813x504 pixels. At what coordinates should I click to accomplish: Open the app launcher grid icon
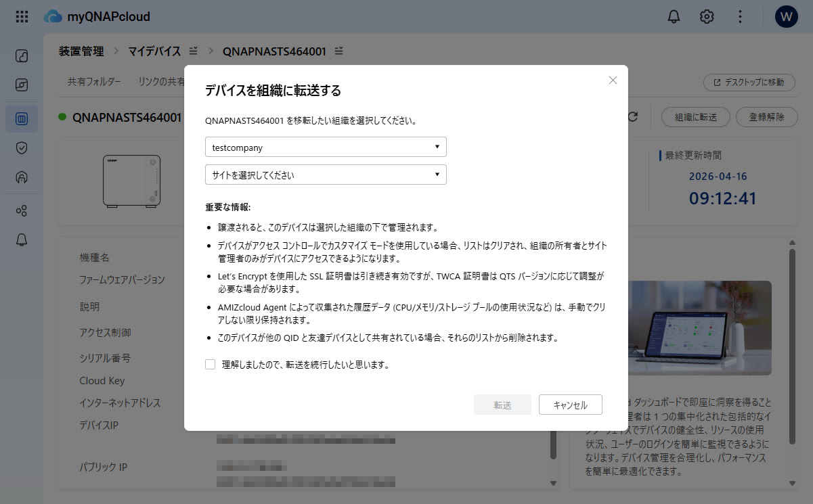[22, 17]
